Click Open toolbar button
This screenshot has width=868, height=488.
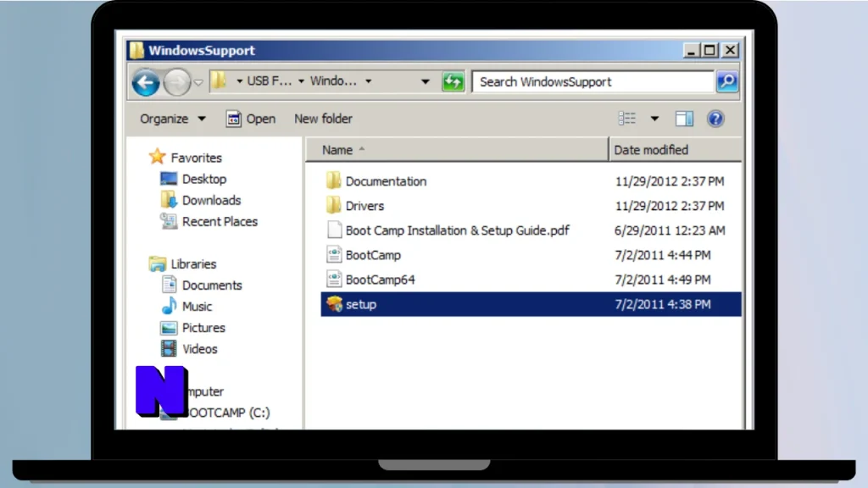[x=251, y=119]
